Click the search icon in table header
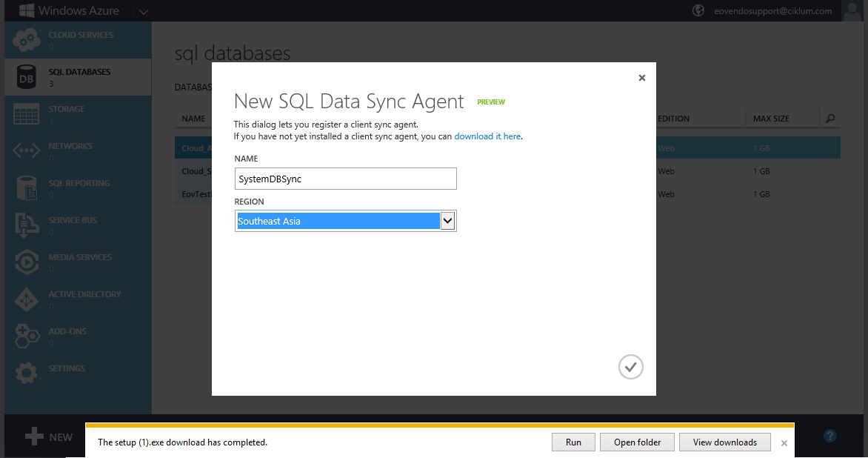The height and width of the screenshot is (458, 868). point(830,119)
